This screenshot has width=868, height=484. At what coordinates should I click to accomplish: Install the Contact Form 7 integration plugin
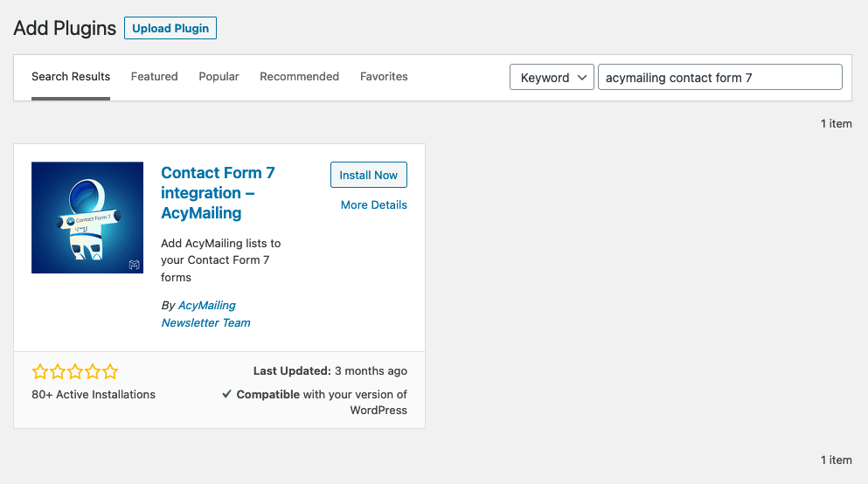coord(369,175)
